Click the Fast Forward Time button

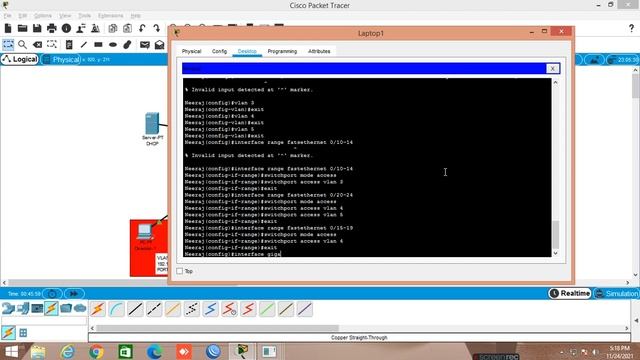tap(74, 293)
